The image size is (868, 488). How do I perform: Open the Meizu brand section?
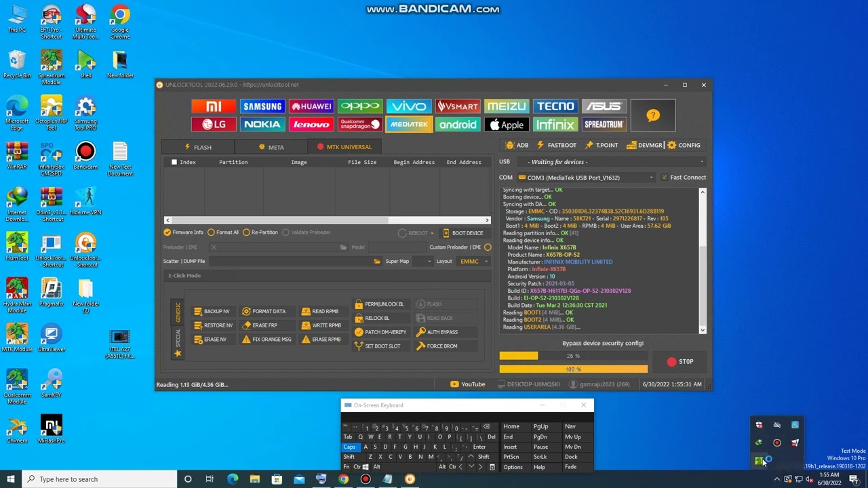(x=507, y=106)
